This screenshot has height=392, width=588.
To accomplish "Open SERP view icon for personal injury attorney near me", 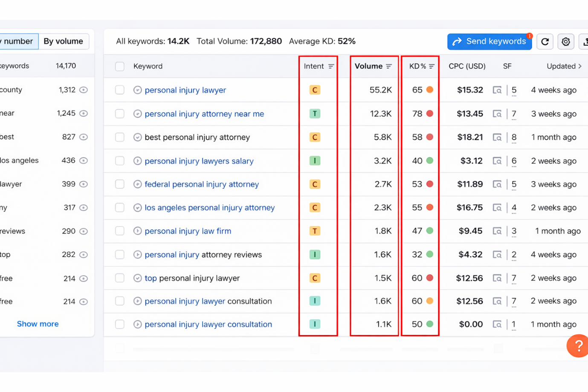I will [x=497, y=114].
